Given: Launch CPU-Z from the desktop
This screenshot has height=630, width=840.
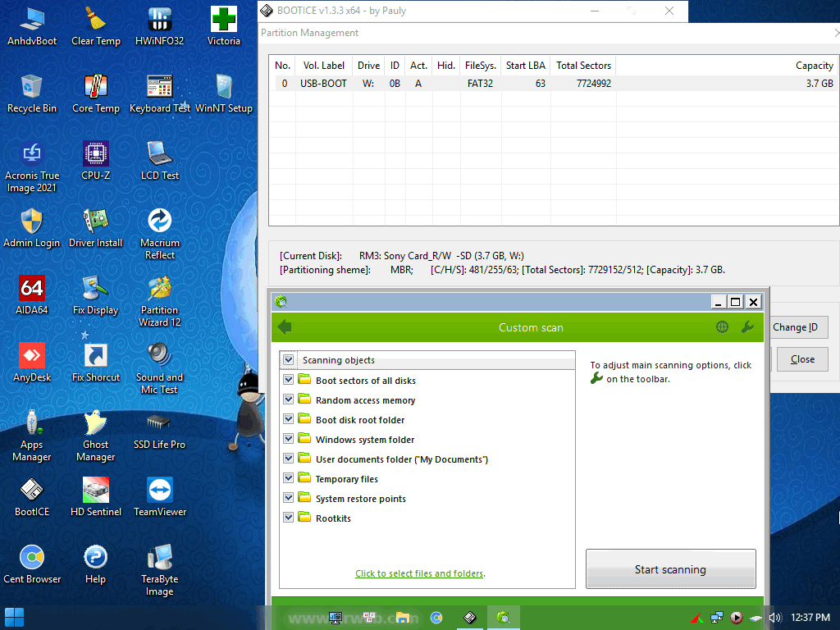Looking at the screenshot, I should (96, 161).
